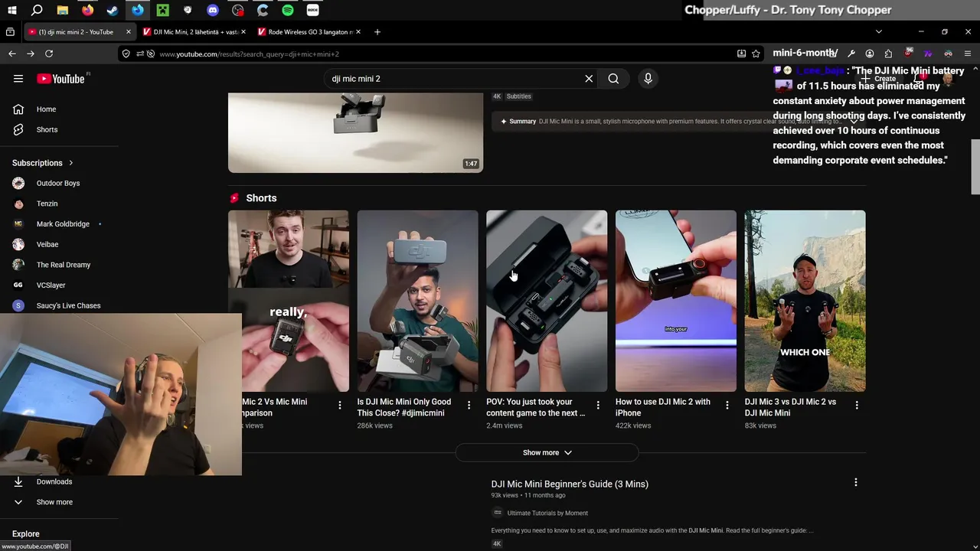The image size is (980, 551).
Task: Go to the YouTube home logo
Action: point(61,79)
